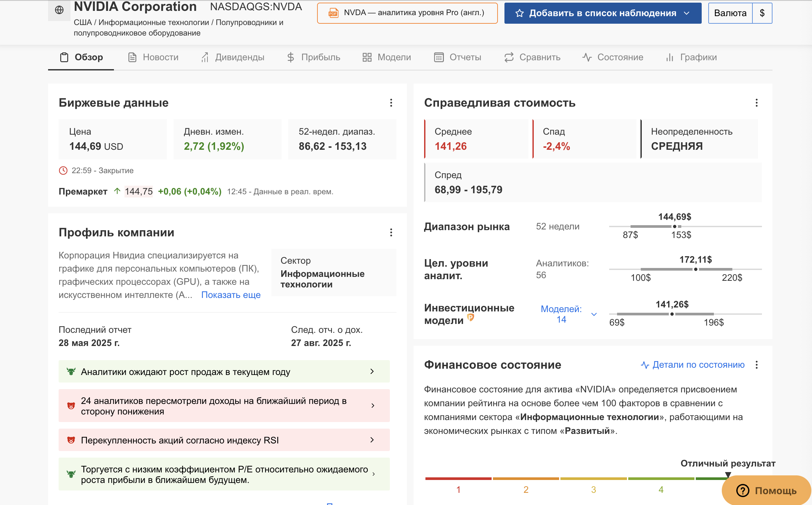Open the Профиль компании three-dot menu

pyautogui.click(x=391, y=232)
